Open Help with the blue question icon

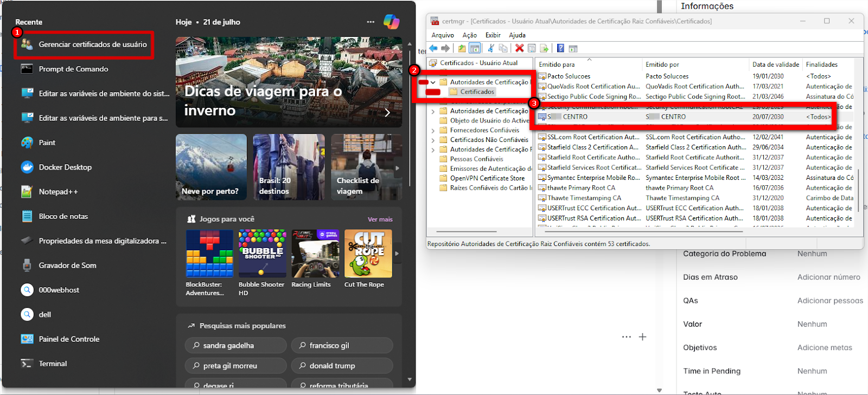(x=560, y=48)
